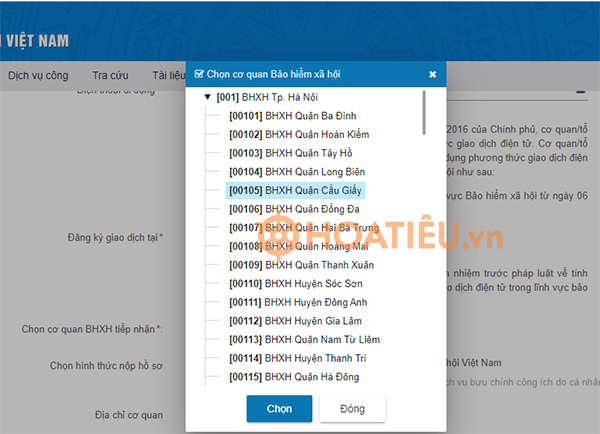
Task: Open the Tra cứu menu
Action: (x=109, y=75)
